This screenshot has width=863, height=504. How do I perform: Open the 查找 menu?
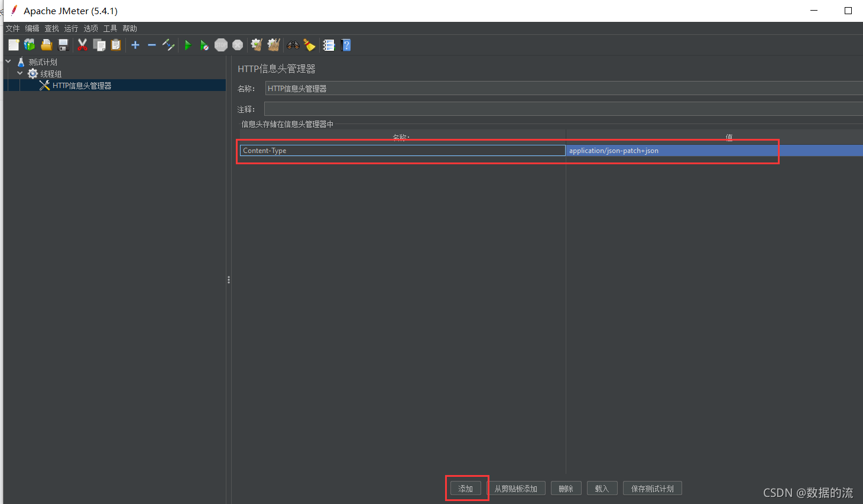point(51,28)
